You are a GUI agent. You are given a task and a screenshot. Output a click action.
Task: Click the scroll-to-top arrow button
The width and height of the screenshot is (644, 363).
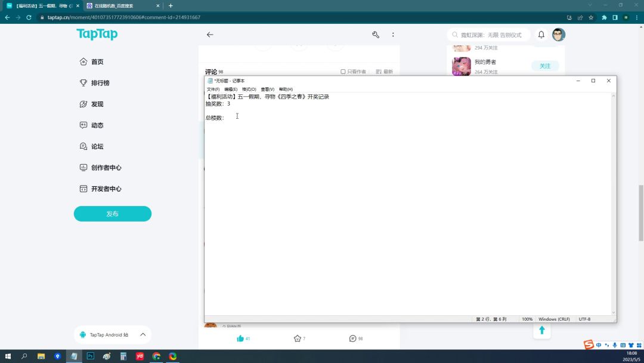(x=541, y=330)
